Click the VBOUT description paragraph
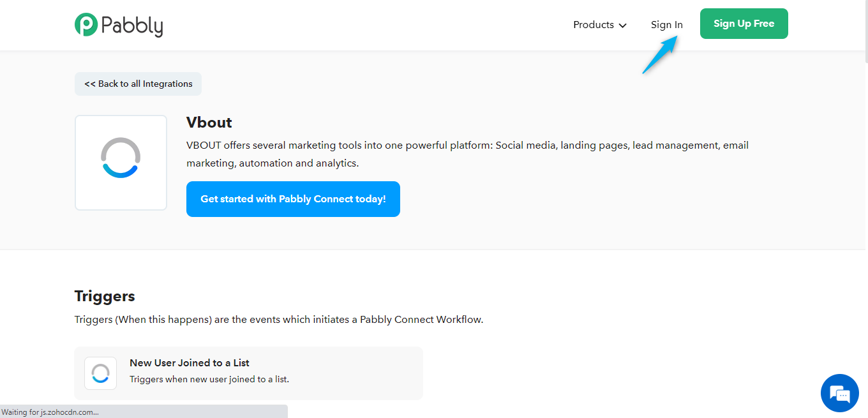Image resolution: width=868 pixels, height=418 pixels. (467, 154)
